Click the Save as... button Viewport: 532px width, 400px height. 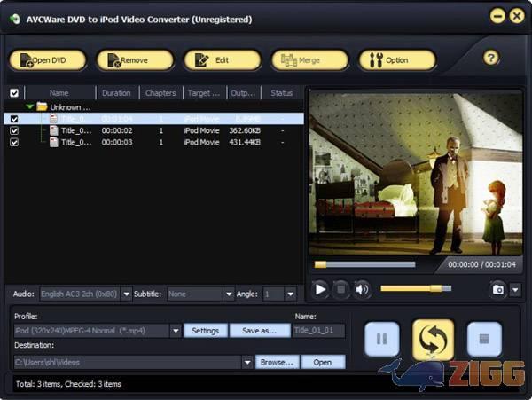click(x=260, y=331)
